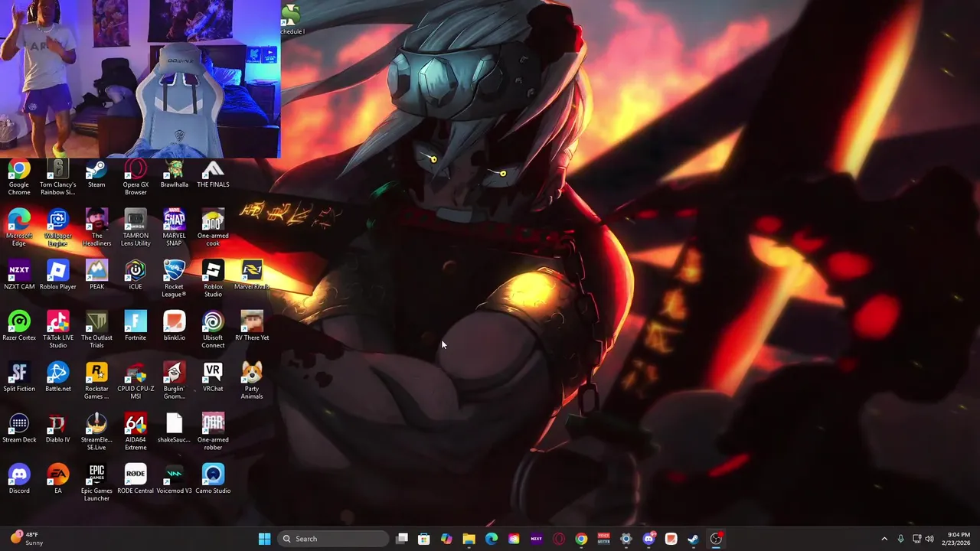Image resolution: width=980 pixels, height=551 pixels.
Task: Select the Marvel Rivals desktop icon
Action: [x=252, y=275]
